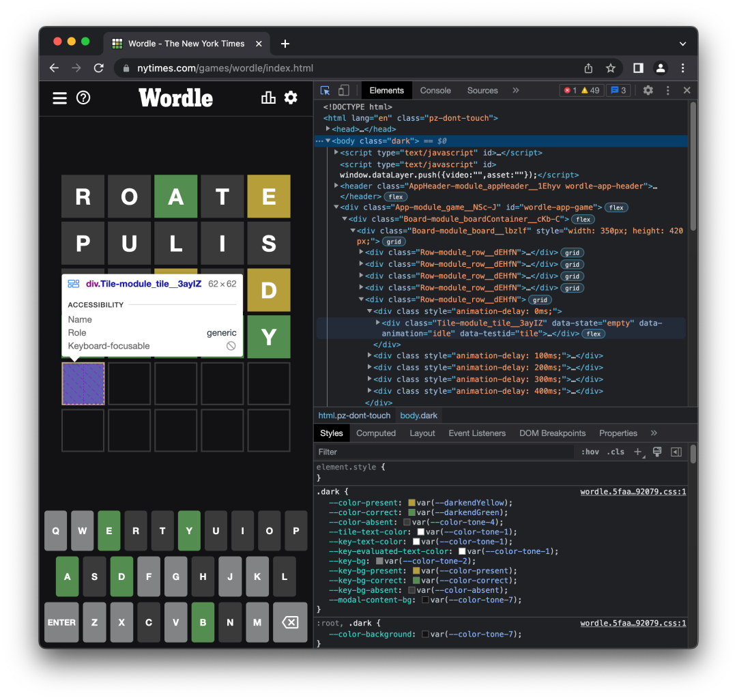Show more Styles sidebar tabs

pyautogui.click(x=654, y=433)
